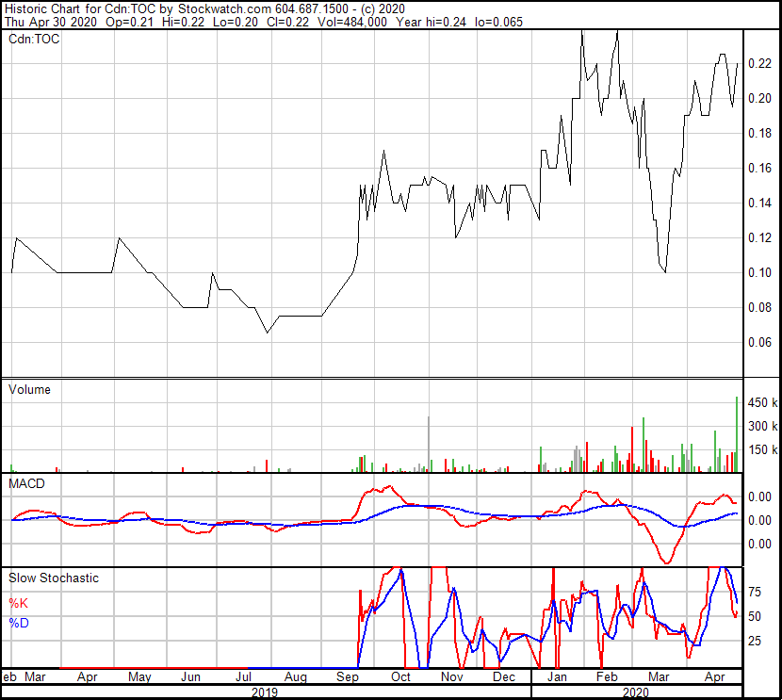Click the 'Sep' month label

(348, 677)
